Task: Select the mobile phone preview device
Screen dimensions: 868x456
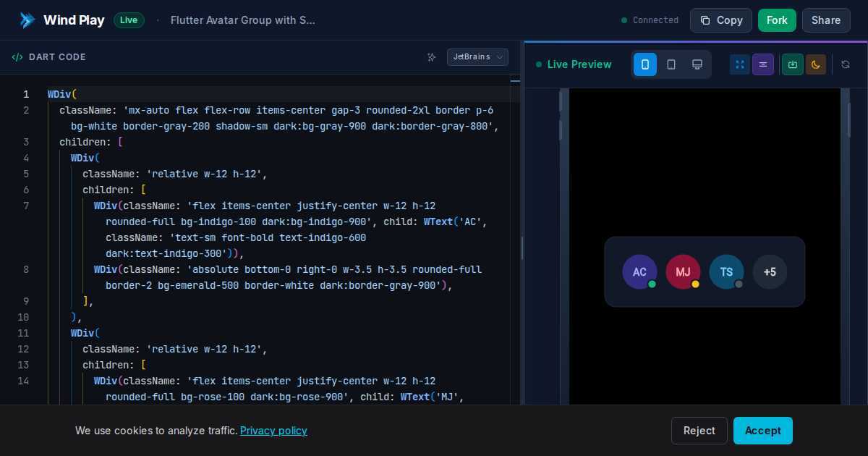Action: coord(645,64)
